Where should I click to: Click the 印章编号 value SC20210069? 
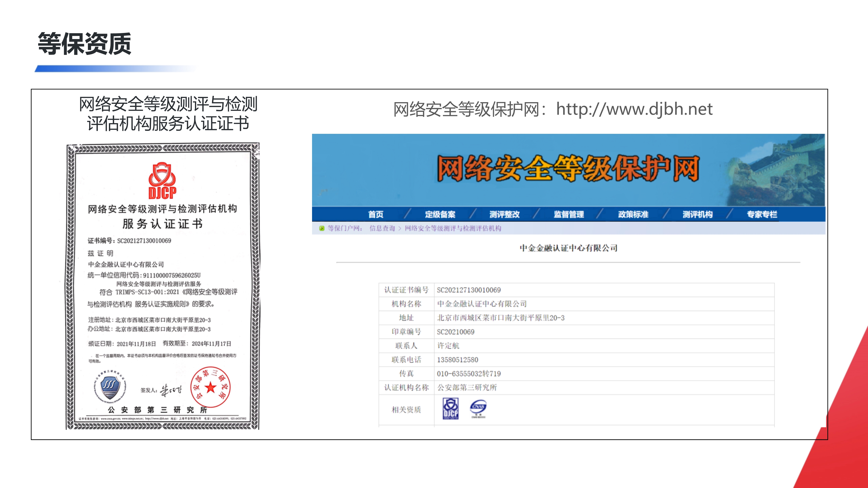[455, 332]
